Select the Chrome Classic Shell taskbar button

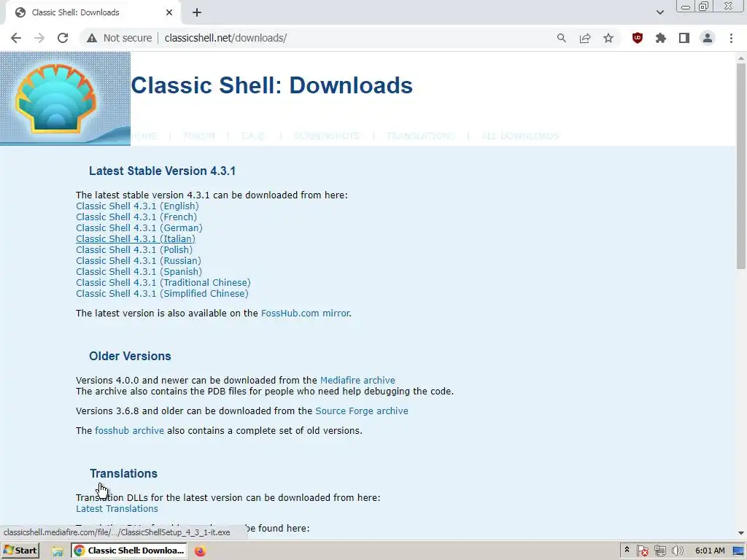pyautogui.click(x=129, y=551)
